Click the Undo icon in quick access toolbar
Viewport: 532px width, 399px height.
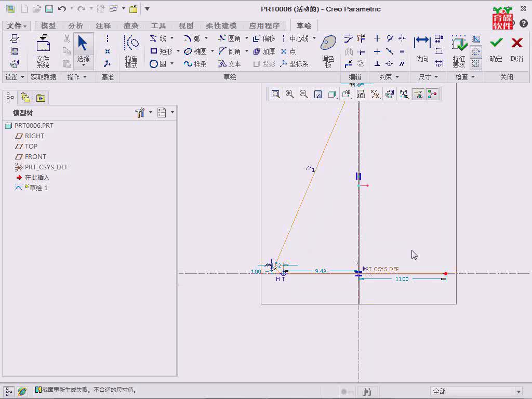[x=62, y=9]
